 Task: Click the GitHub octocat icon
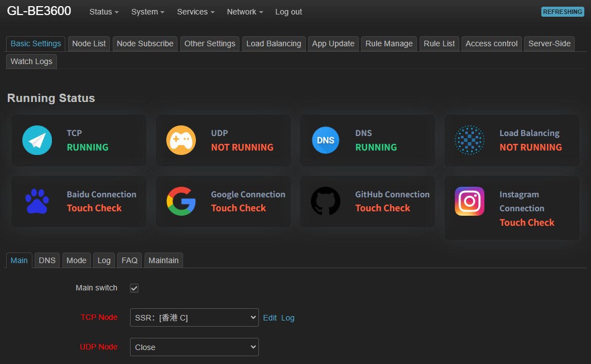[x=325, y=201]
